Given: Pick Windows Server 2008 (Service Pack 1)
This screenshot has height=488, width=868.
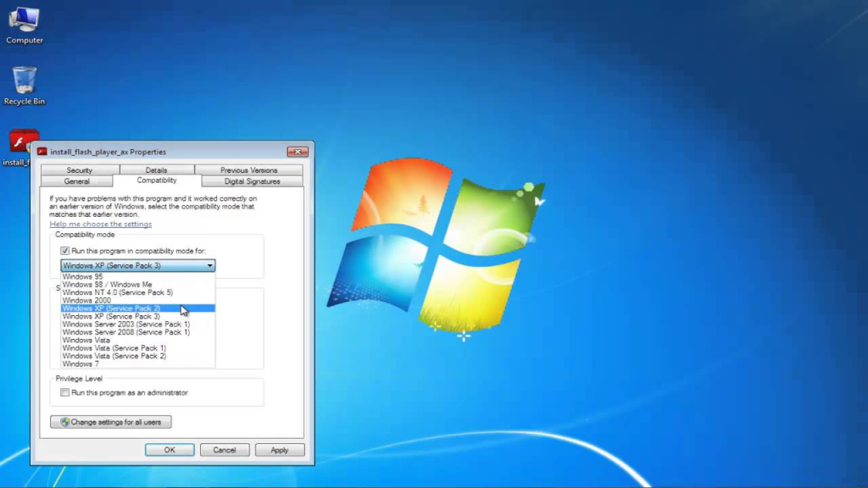Looking at the screenshot, I should (x=138, y=332).
